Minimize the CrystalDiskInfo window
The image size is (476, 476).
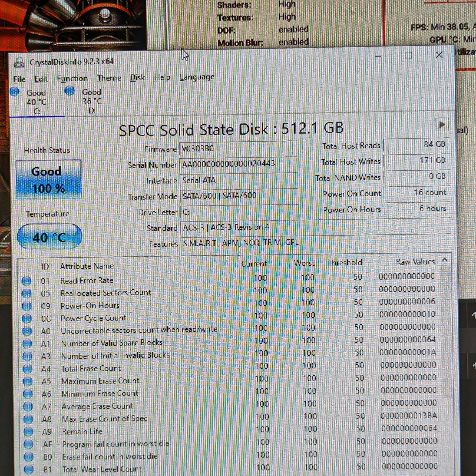[378, 56]
